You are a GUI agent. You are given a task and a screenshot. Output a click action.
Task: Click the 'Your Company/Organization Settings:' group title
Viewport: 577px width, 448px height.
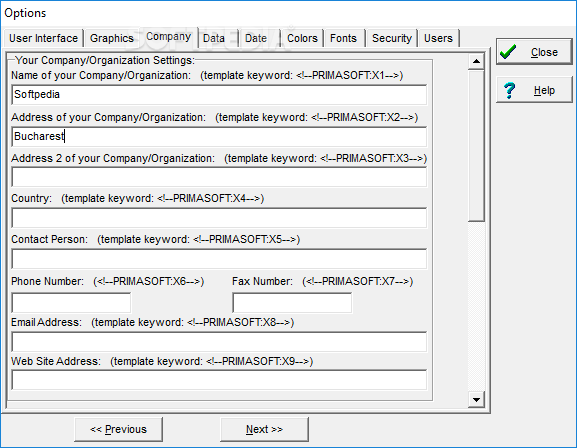pyautogui.click(x=105, y=60)
